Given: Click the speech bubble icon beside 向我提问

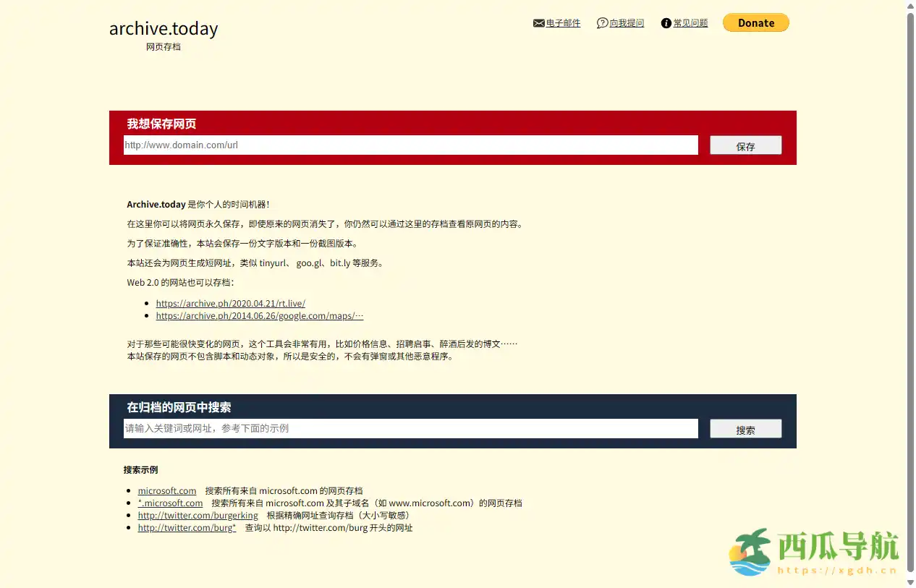Looking at the screenshot, I should click(x=602, y=22).
